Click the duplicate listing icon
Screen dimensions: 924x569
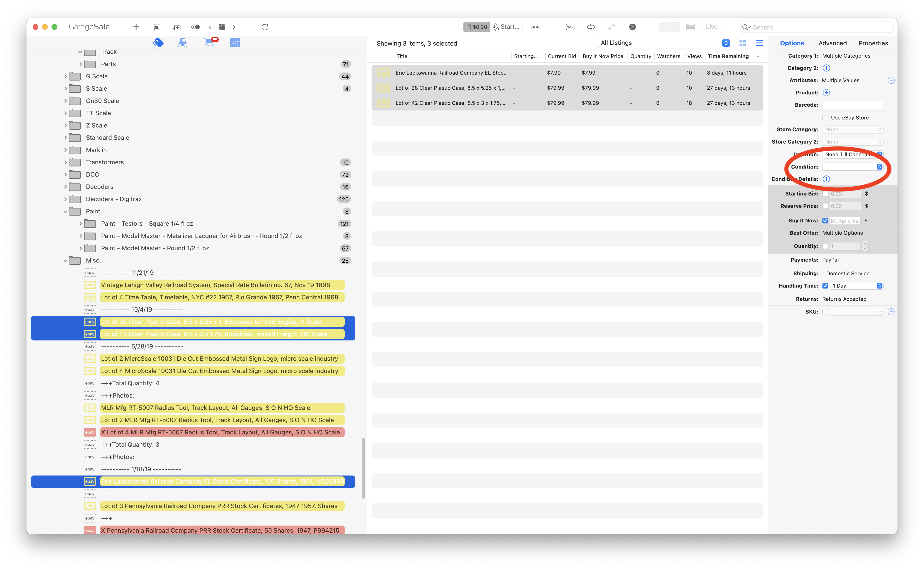coord(176,27)
